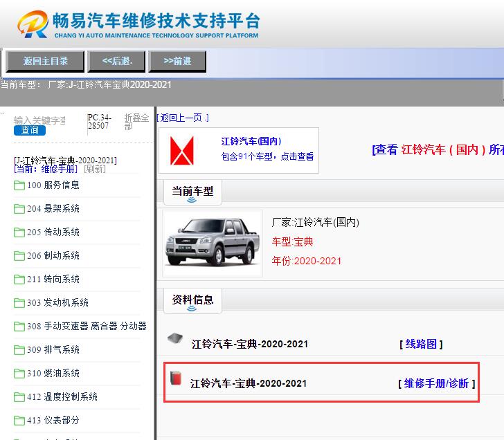Click the 返回主目录 button
The width and height of the screenshot is (504, 440).
45,61
